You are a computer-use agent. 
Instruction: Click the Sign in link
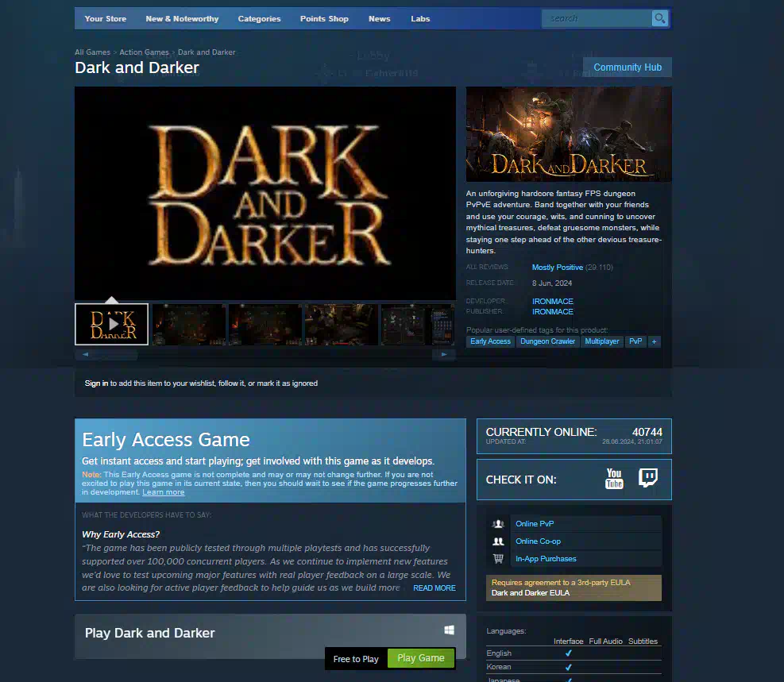pyautogui.click(x=96, y=383)
